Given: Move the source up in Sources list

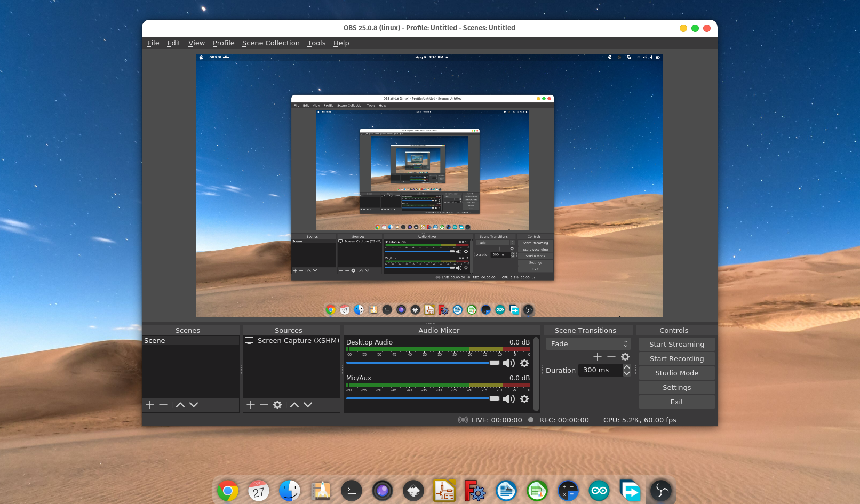Looking at the screenshot, I should point(294,405).
